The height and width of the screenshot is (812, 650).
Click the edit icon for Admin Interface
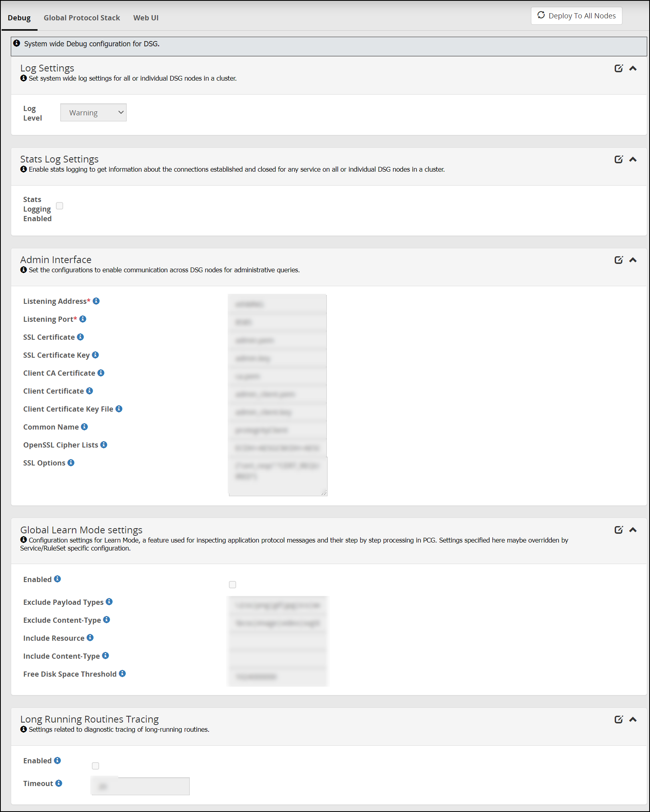pos(618,260)
